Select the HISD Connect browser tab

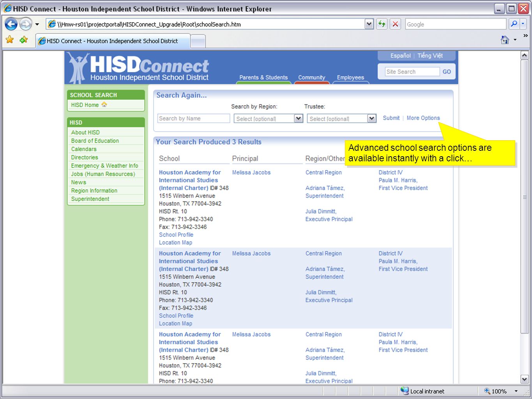tap(113, 41)
